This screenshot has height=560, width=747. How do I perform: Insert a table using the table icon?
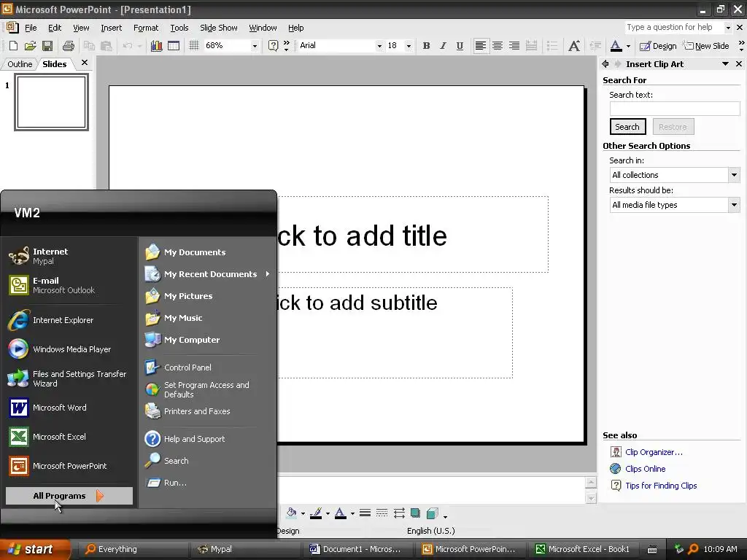point(174,46)
